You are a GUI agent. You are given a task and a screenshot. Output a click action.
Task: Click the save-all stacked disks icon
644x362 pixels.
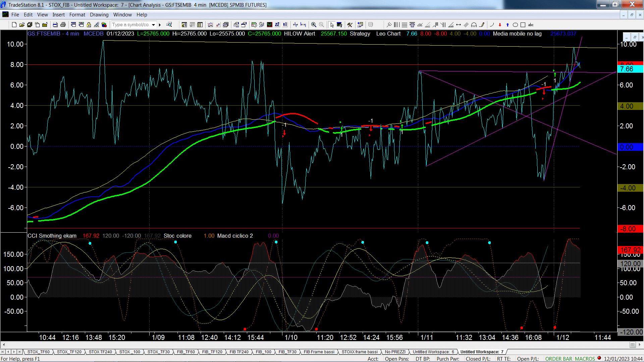(x=30, y=25)
